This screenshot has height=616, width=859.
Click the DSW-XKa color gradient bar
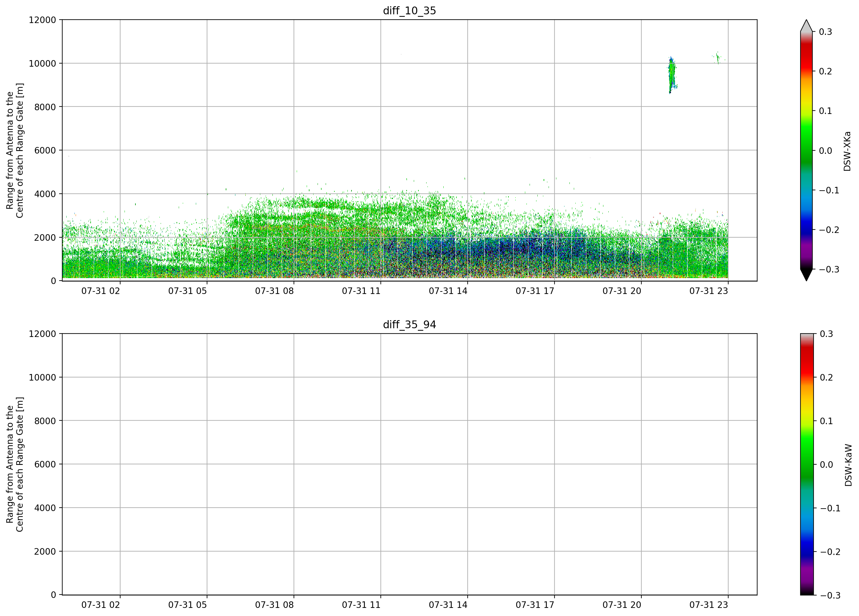pyautogui.click(x=806, y=150)
